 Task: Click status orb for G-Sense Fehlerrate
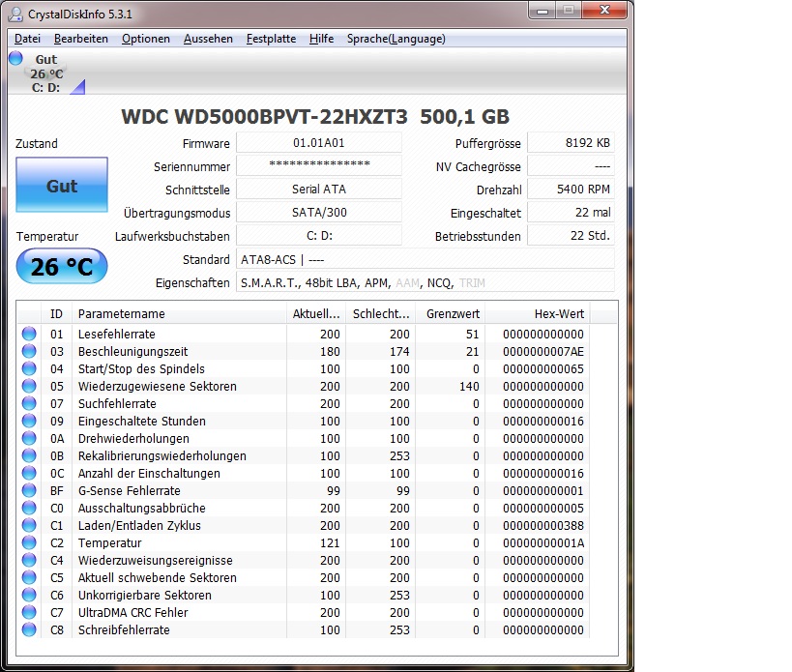click(29, 490)
